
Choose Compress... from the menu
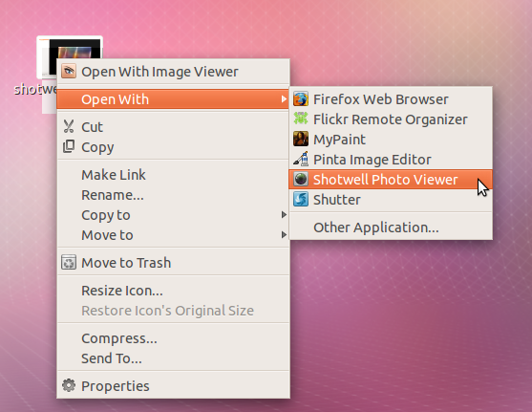point(173,338)
